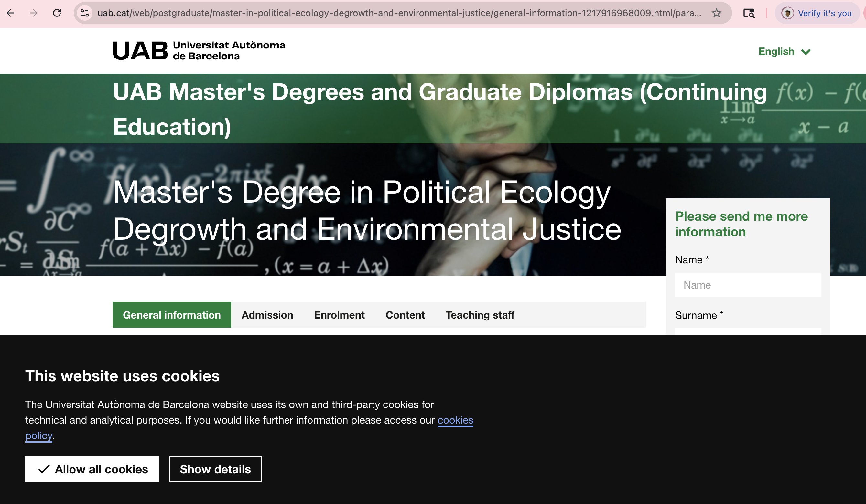The width and height of the screenshot is (866, 504).
Task: Open UAB Master's Degrees and Graduate Diplomas heading
Action: click(x=440, y=109)
